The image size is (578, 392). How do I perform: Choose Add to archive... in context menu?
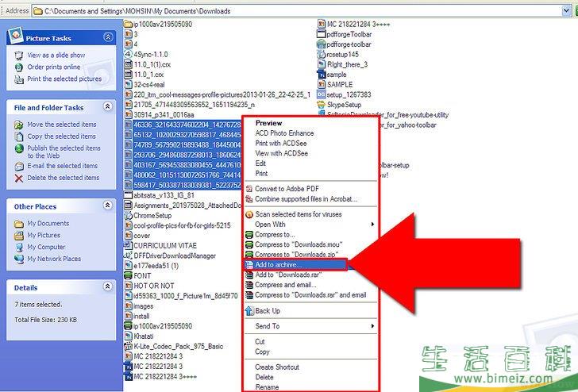[295, 264]
